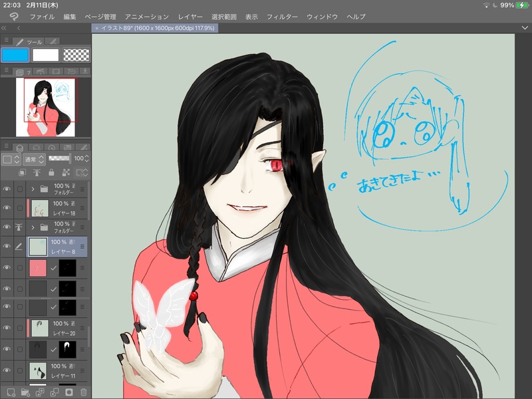Hide レイヤー 11 with eye icon
Viewport: 532px width, 399px height.
pos(7,370)
